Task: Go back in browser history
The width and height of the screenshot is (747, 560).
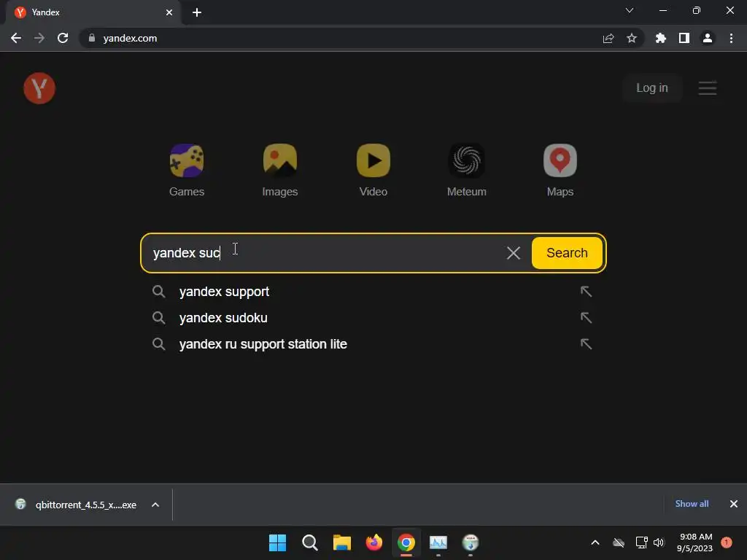Action: pyautogui.click(x=16, y=38)
